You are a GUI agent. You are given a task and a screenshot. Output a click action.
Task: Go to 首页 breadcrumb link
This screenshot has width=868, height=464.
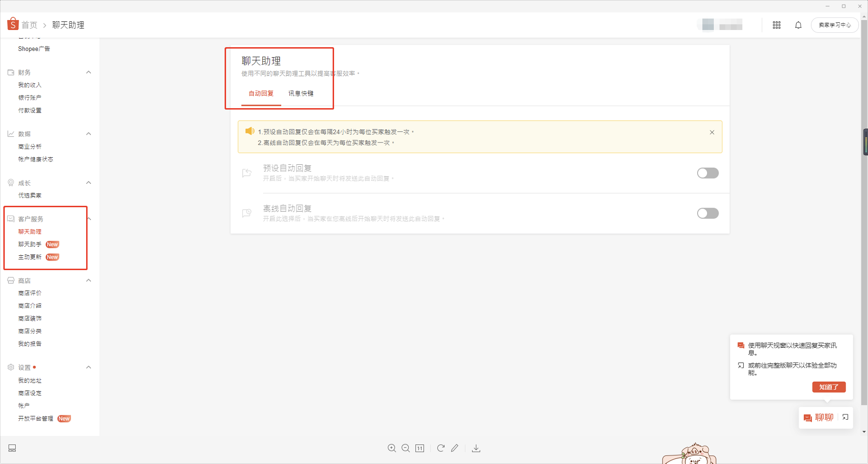tap(30, 25)
